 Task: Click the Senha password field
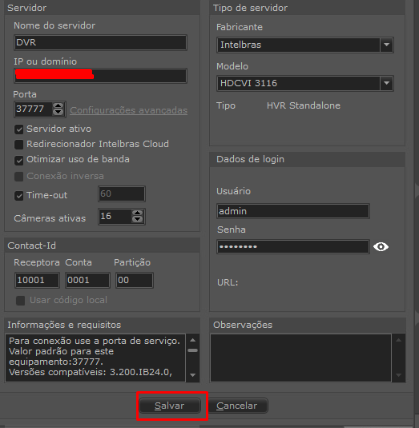point(293,247)
